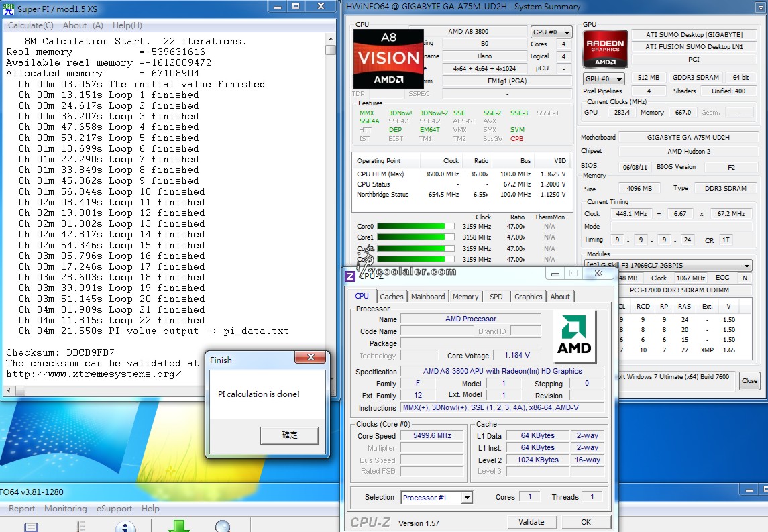Open the Calculate(C) menu in Super PI
768x532 pixels.
pyautogui.click(x=30, y=25)
